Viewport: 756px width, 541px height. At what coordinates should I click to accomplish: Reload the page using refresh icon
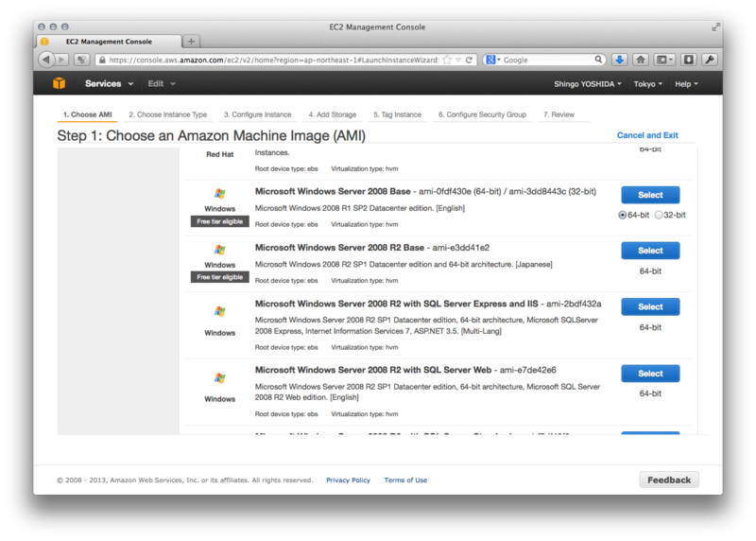(469, 60)
